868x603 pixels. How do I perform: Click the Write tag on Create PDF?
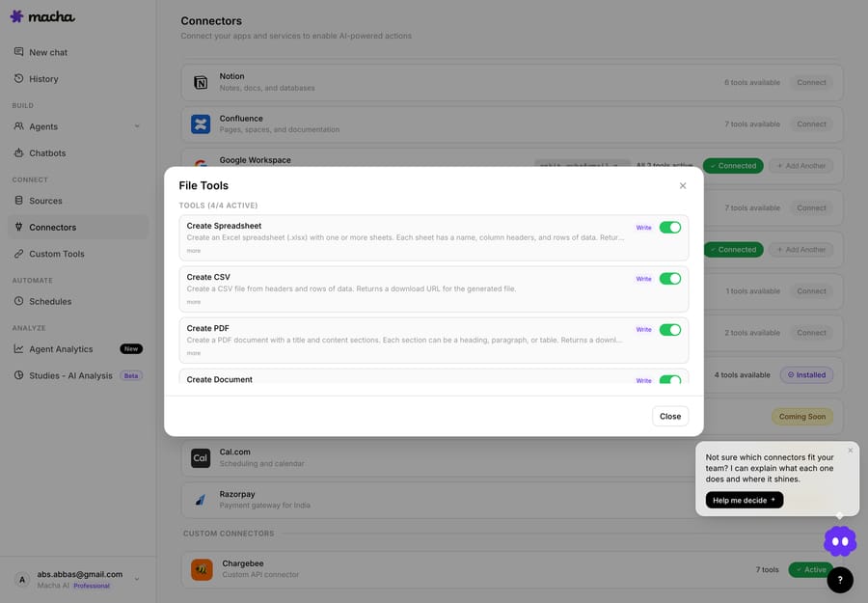[644, 329]
